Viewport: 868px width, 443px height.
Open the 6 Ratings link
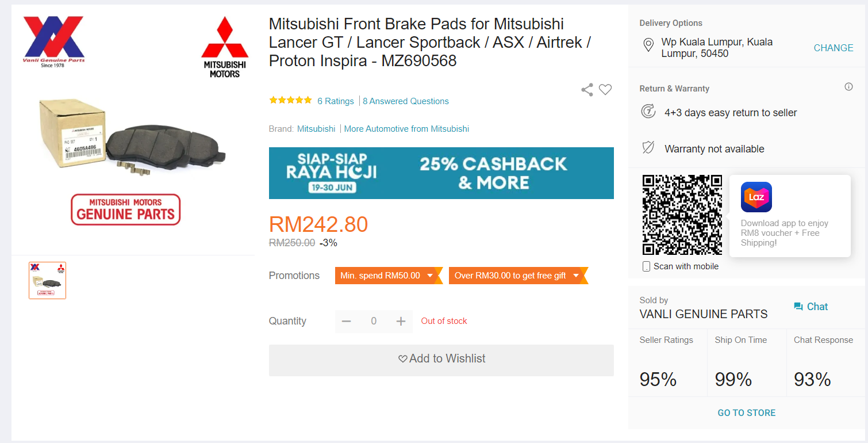[x=336, y=101]
